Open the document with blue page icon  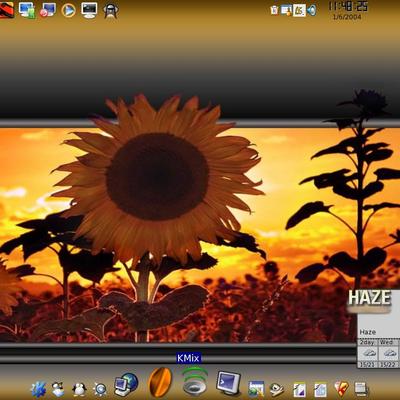tap(320, 389)
